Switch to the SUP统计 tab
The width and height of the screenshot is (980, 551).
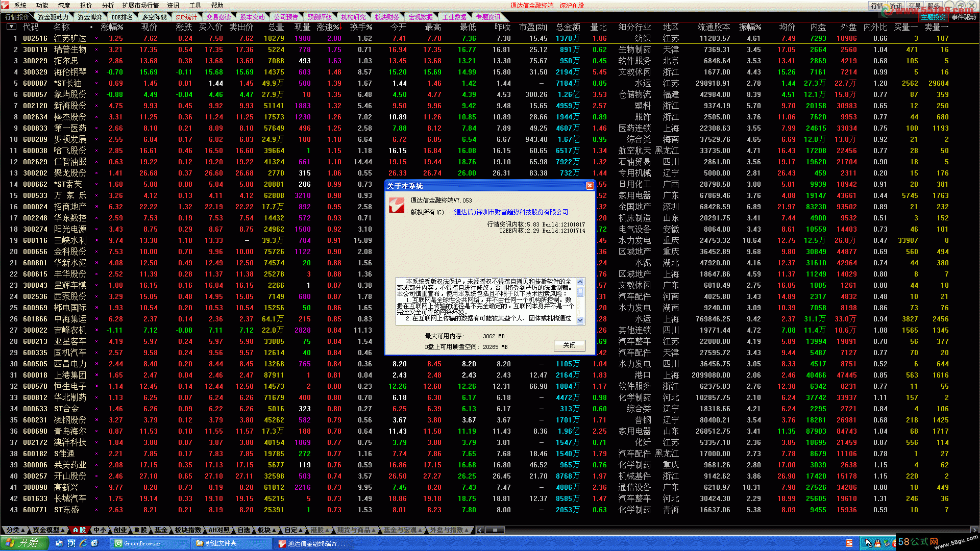(x=186, y=17)
